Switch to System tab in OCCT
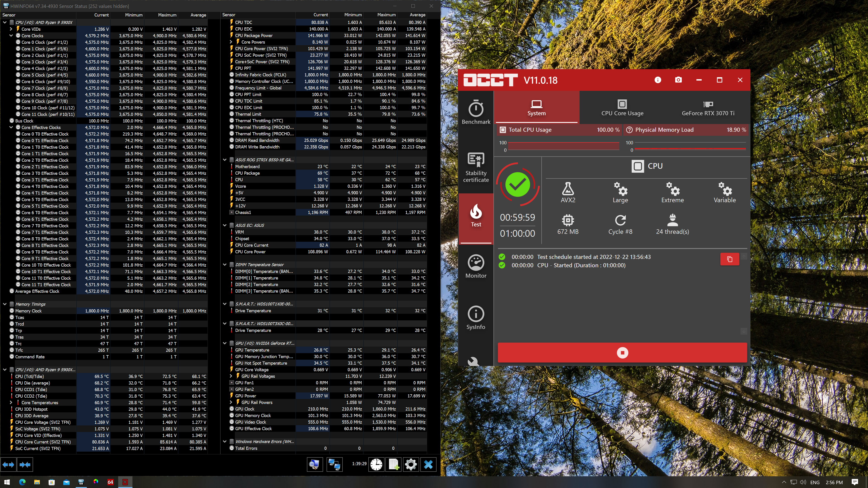This screenshot has height=488, width=868. coord(536,108)
